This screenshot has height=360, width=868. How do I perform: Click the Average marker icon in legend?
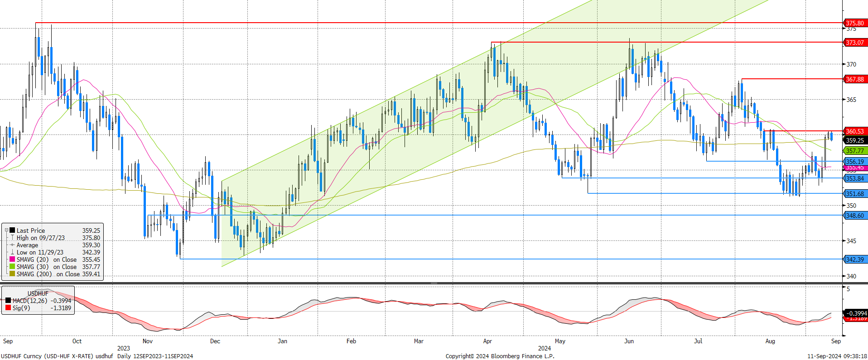12,245
